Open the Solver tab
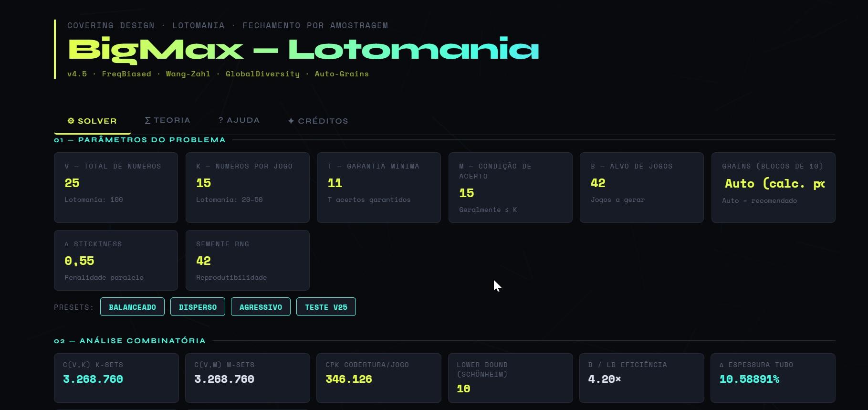 tap(92, 121)
